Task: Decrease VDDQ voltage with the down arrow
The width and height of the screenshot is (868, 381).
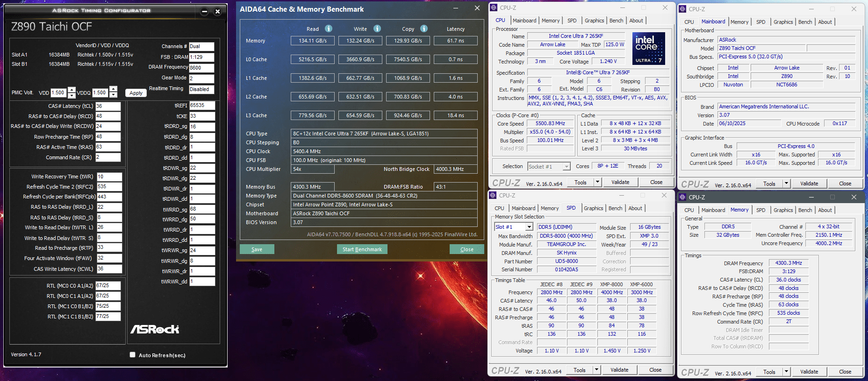Action: pyautogui.click(x=113, y=95)
